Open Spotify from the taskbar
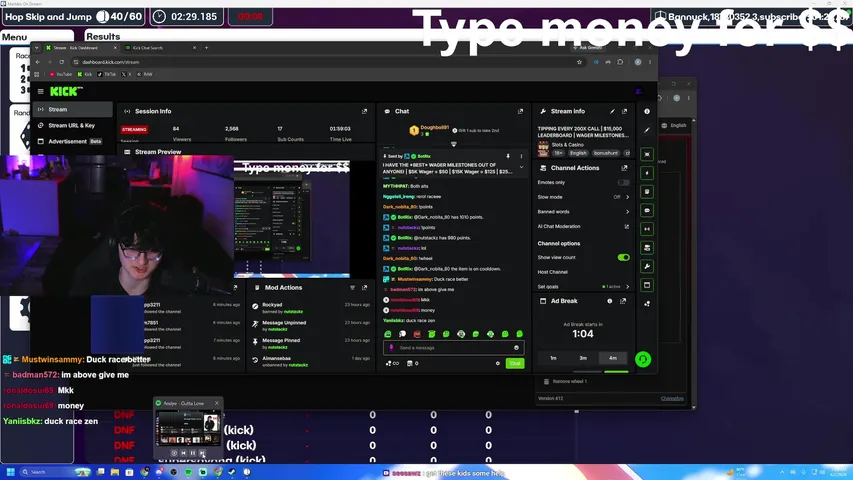Viewport: 853px width, 480px height. coord(188,472)
